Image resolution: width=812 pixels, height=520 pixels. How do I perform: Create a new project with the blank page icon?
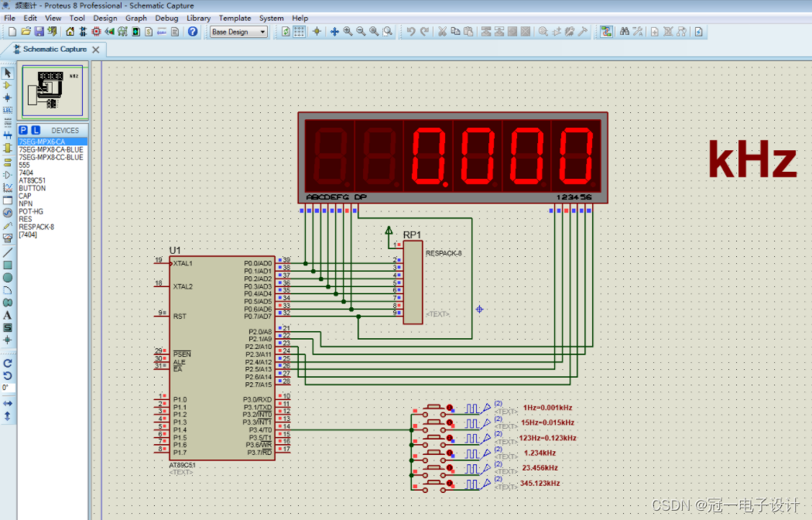12,32
